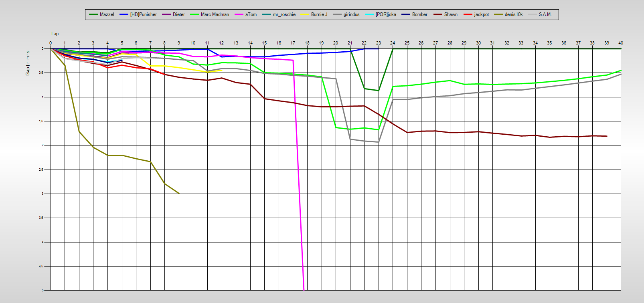
Task: Click the denis10k legend label
Action: point(513,14)
